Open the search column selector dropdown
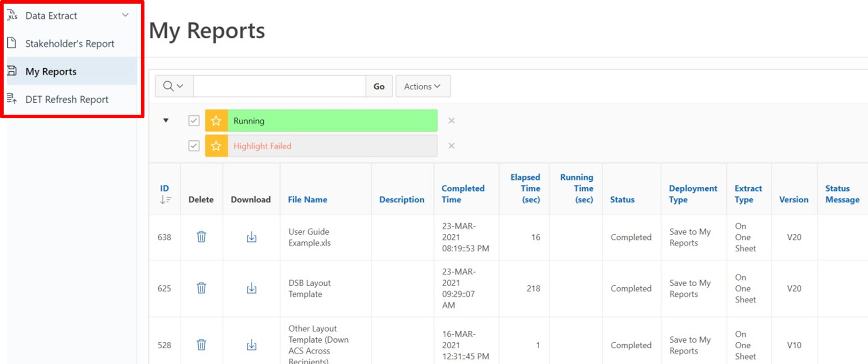 pos(173,86)
